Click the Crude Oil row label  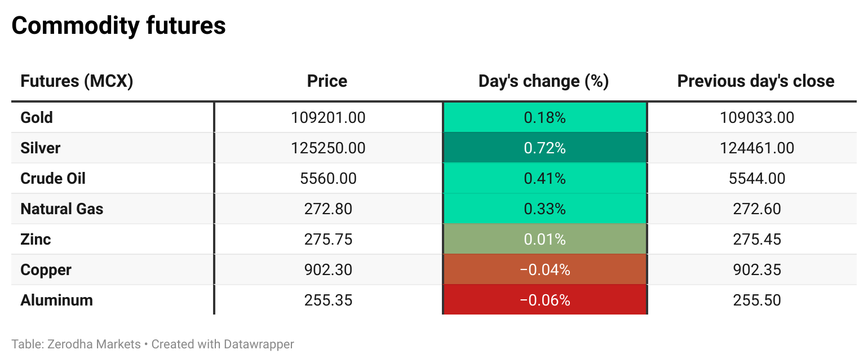(53, 179)
